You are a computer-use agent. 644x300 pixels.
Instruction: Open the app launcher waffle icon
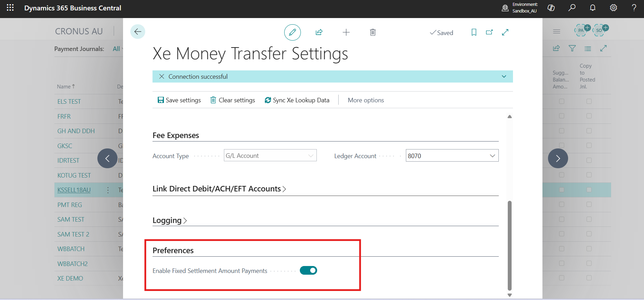click(10, 8)
